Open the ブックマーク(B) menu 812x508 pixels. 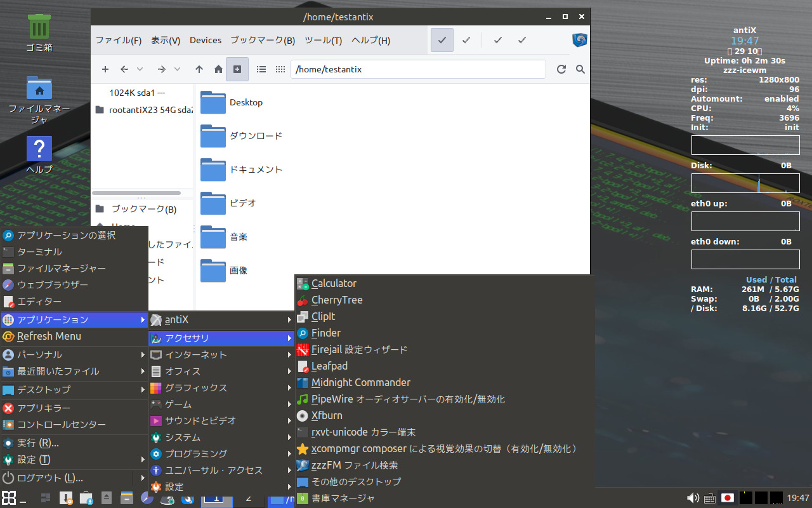(262, 39)
